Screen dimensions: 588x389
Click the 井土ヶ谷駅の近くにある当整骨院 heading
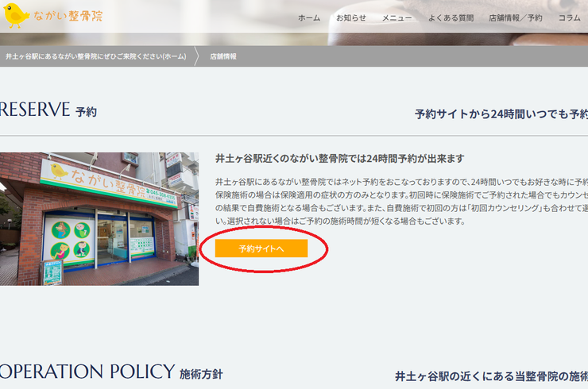pyautogui.click(x=491, y=376)
